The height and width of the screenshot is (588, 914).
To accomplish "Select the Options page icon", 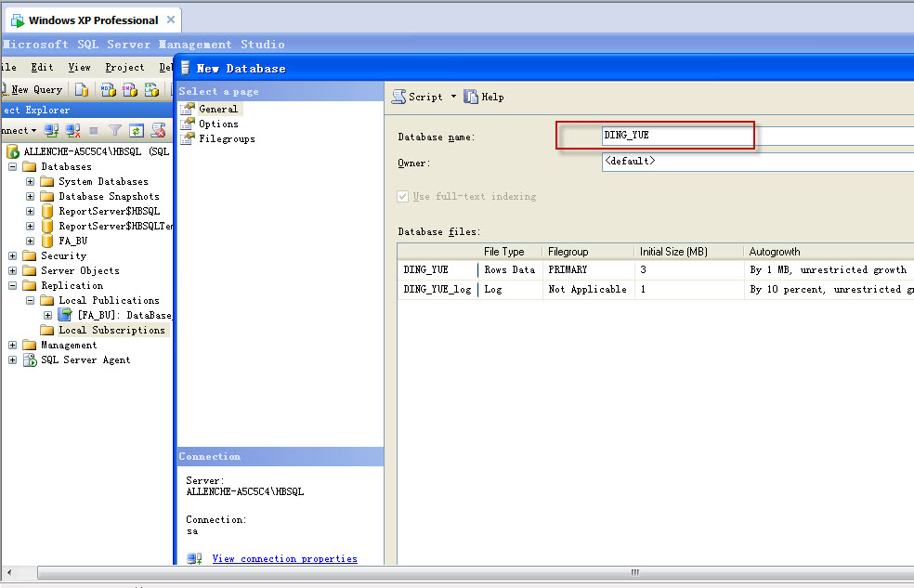I will point(188,124).
